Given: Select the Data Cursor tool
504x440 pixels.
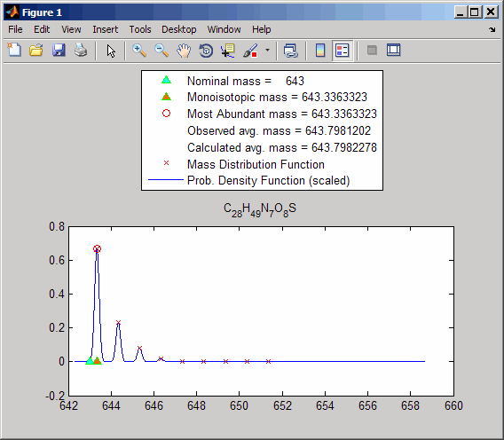Looking at the screenshot, I should [x=228, y=51].
